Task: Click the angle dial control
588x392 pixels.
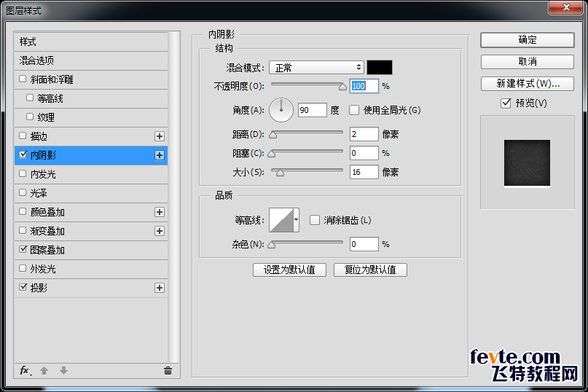Action: [281, 110]
